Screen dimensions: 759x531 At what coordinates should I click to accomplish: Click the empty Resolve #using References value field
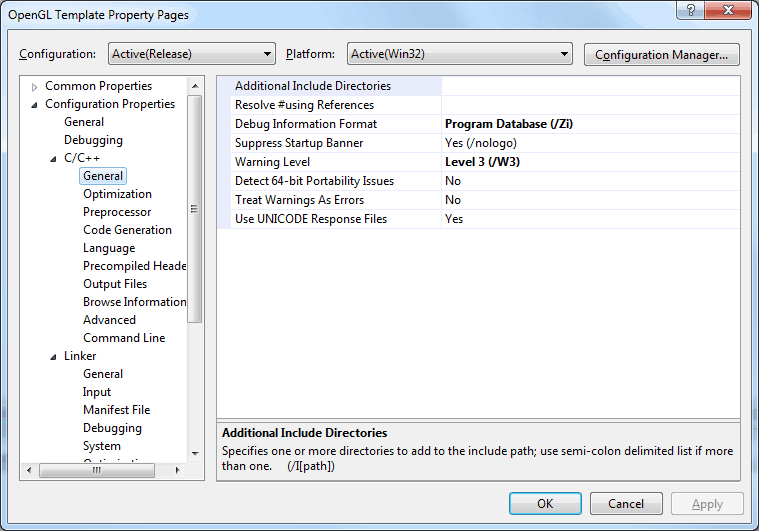(x=591, y=105)
